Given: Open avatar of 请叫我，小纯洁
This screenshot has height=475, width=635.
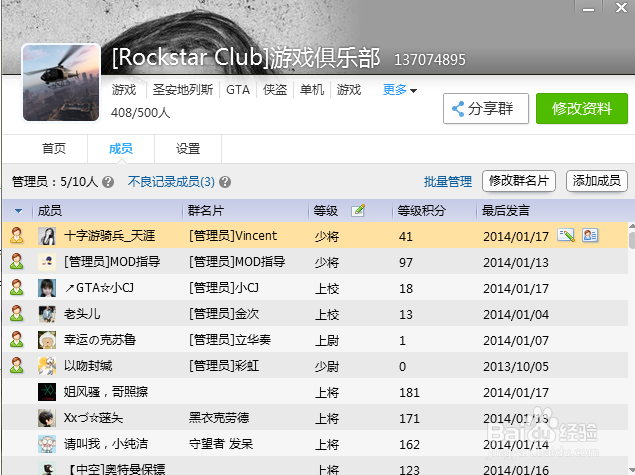Looking at the screenshot, I should [x=47, y=444].
